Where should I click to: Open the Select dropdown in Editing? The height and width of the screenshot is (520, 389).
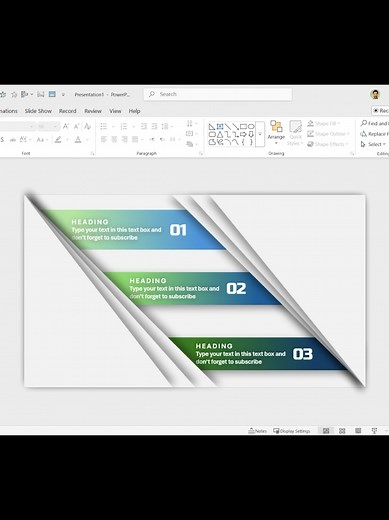click(x=373, y=144)
